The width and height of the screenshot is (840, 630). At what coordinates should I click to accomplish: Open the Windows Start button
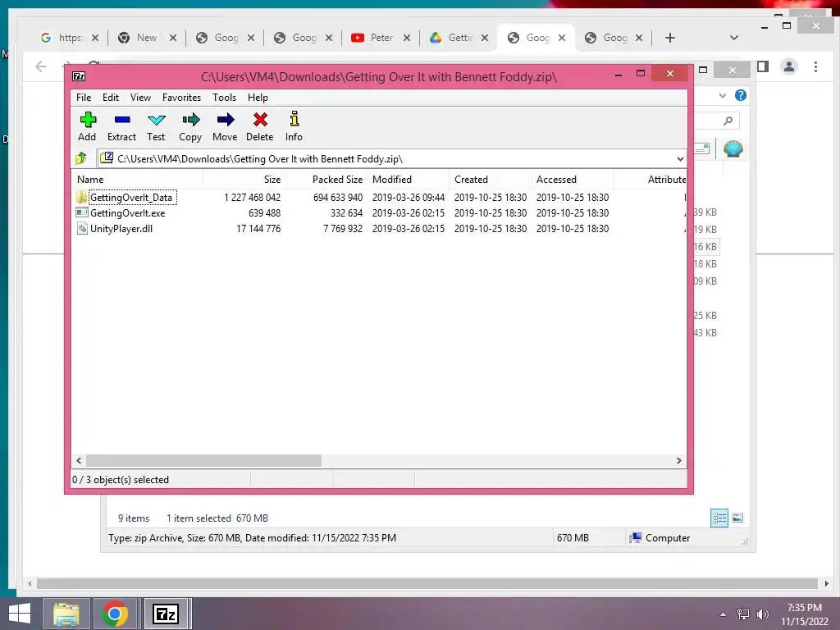coord(20,614)
